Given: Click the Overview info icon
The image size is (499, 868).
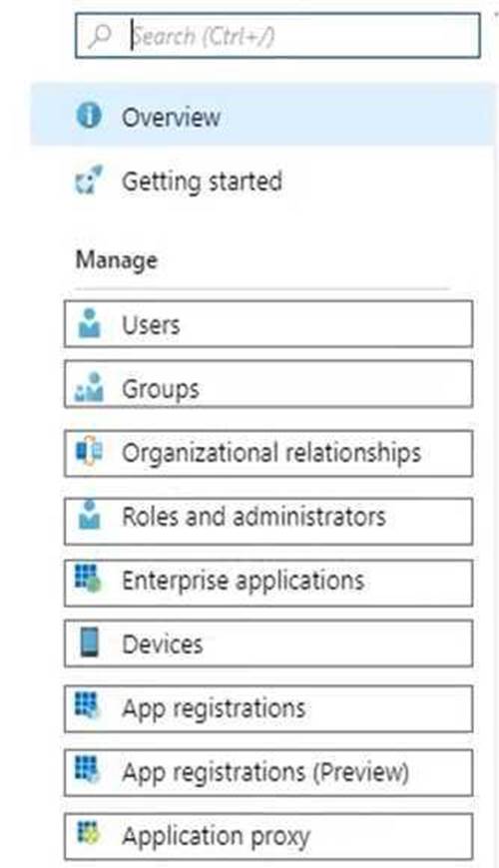Looking at the screenshot, I should coord(89,117).
